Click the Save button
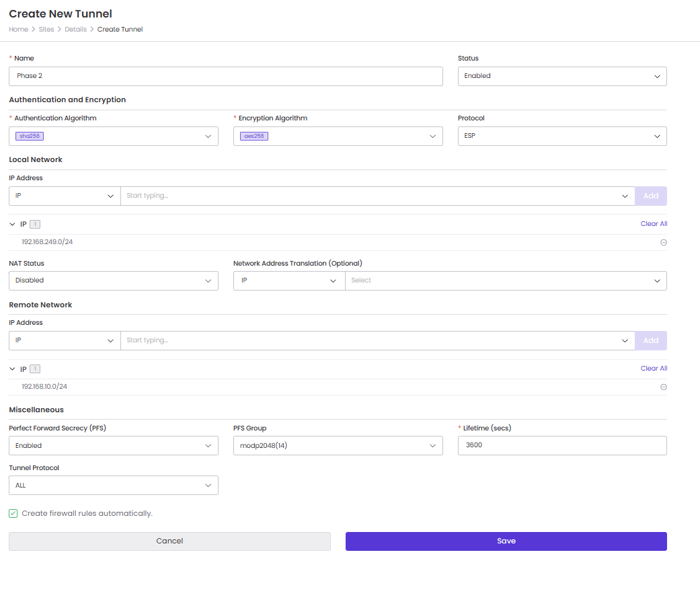Image resolution: width=700 pixels, height=608 pixels. (x=506, y=541)
